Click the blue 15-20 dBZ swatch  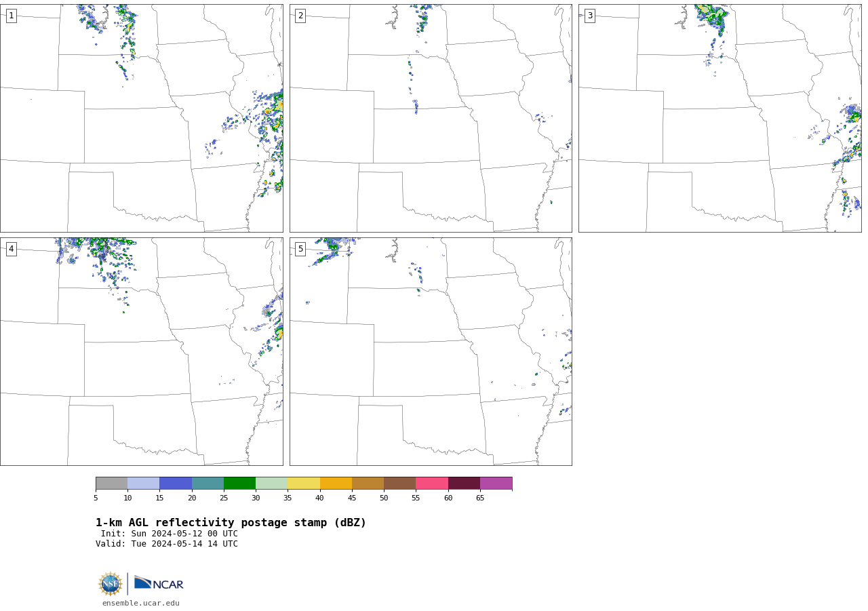tap(176, 483)
